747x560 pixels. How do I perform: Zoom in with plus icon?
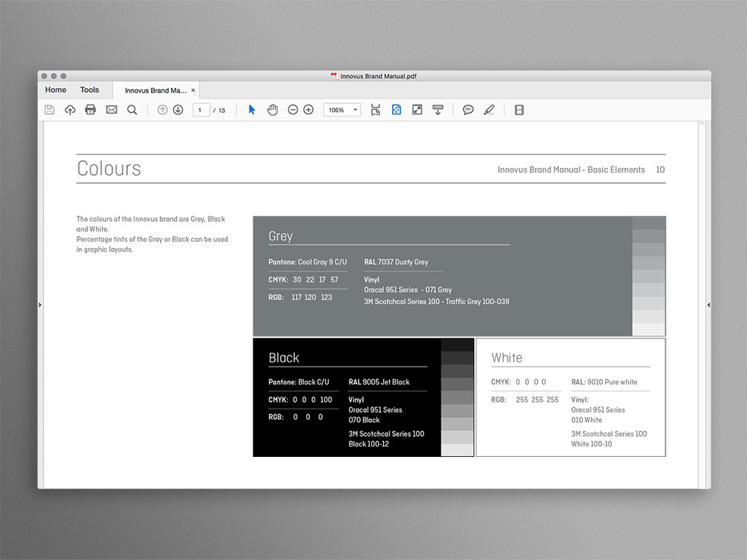[x=309, y=110]
